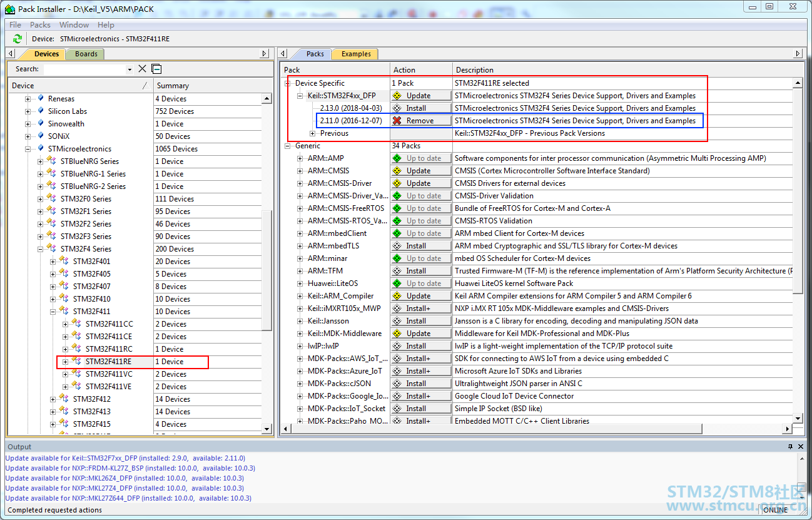Viewport: 812px width, 520px height.
Task: Click the left tab-scroll arrow beside the Devices tab
Action: [11, 54]
